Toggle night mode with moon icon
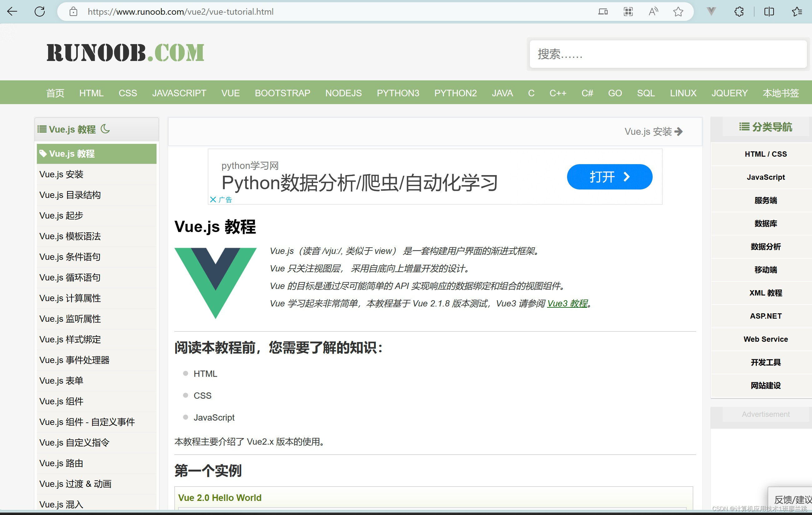This screenshot has width=812, height=515. pyautogui.click(x=105, y=129)
